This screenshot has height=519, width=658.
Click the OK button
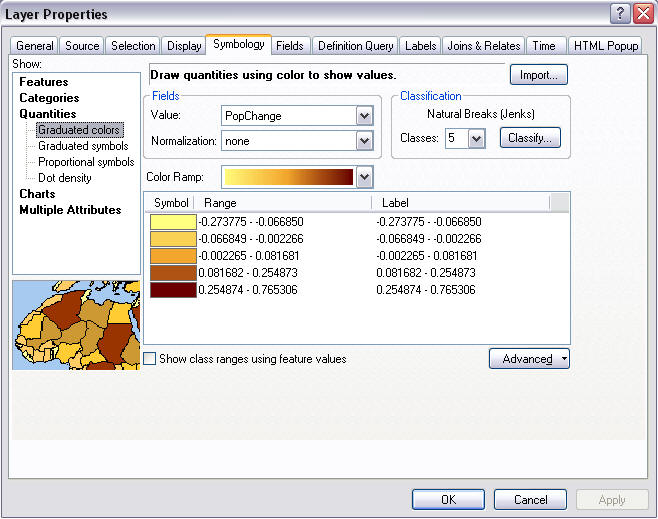point(448,500)
